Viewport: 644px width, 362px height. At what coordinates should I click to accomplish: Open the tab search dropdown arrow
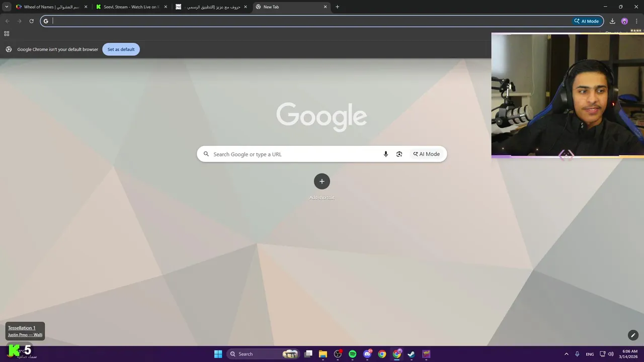7,7
